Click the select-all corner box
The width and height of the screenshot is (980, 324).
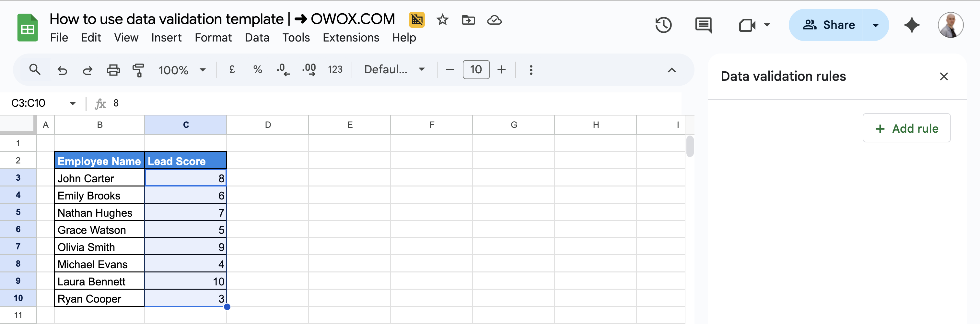pyautogui.click(x=17, y=124)
